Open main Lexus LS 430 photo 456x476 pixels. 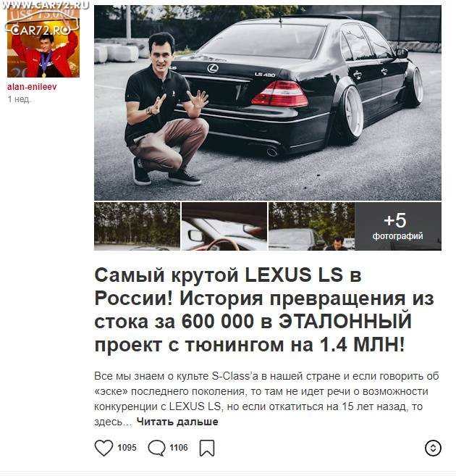[x=268, y=103]
